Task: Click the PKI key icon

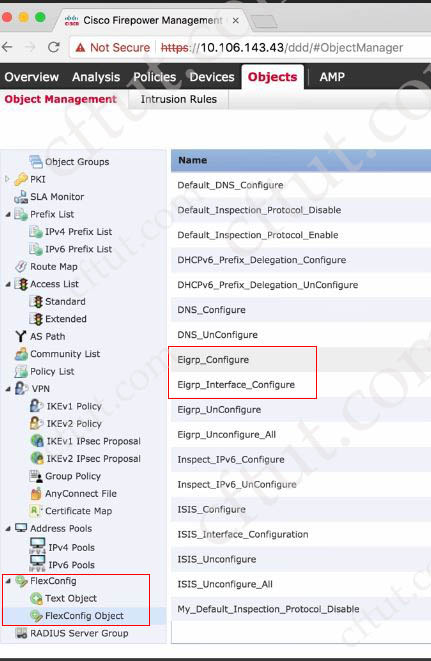Action: coord(21,179)
